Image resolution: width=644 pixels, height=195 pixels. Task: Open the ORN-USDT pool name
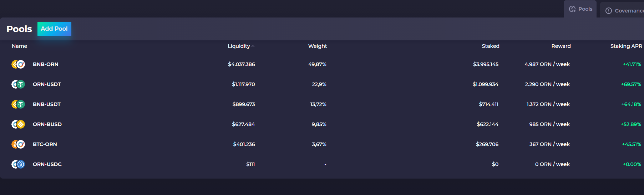click(x=47, y=84)
